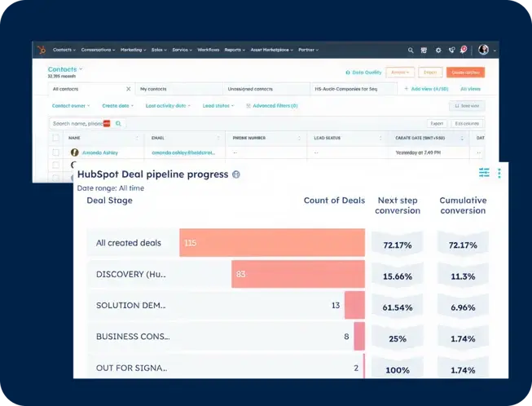Open the notifications bell with red badge

click(x=464, y=50)
